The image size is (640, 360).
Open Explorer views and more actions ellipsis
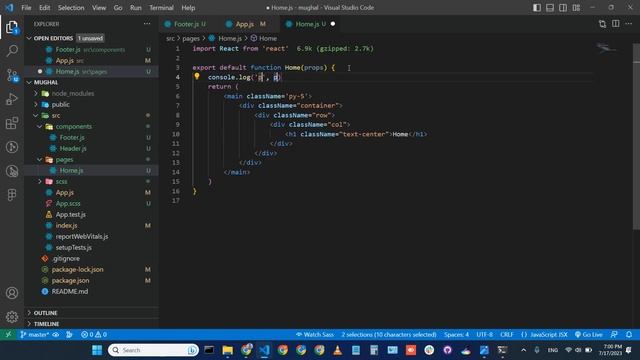[x=147, y=24]
